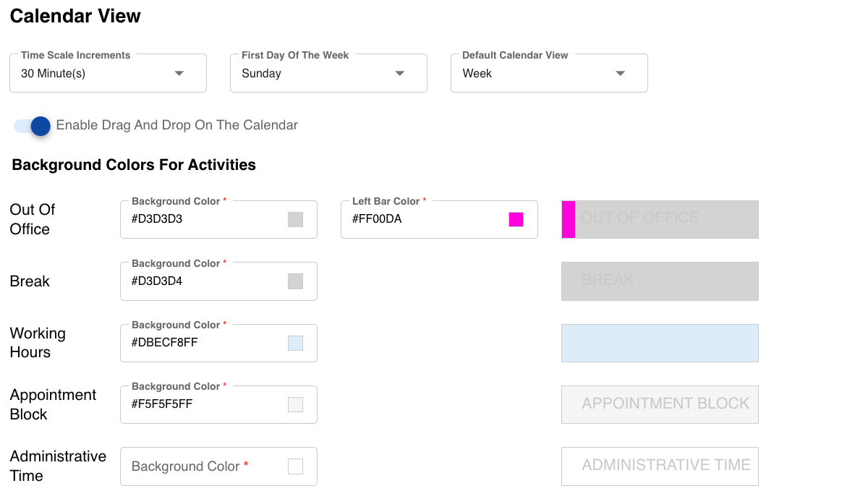
Task: Click Administrative Time empty color swatch
Action: [295, 466]
